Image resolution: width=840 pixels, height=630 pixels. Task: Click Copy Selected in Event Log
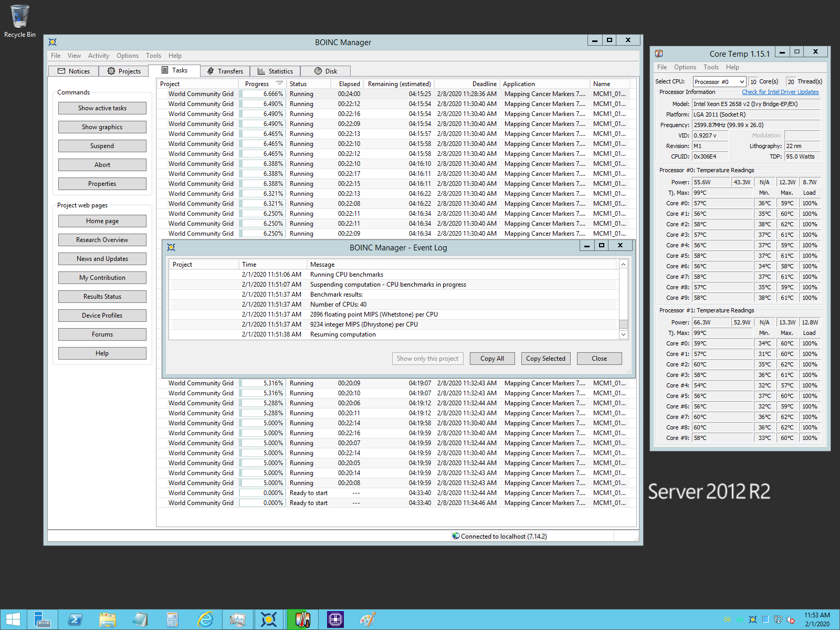(546, 359)
